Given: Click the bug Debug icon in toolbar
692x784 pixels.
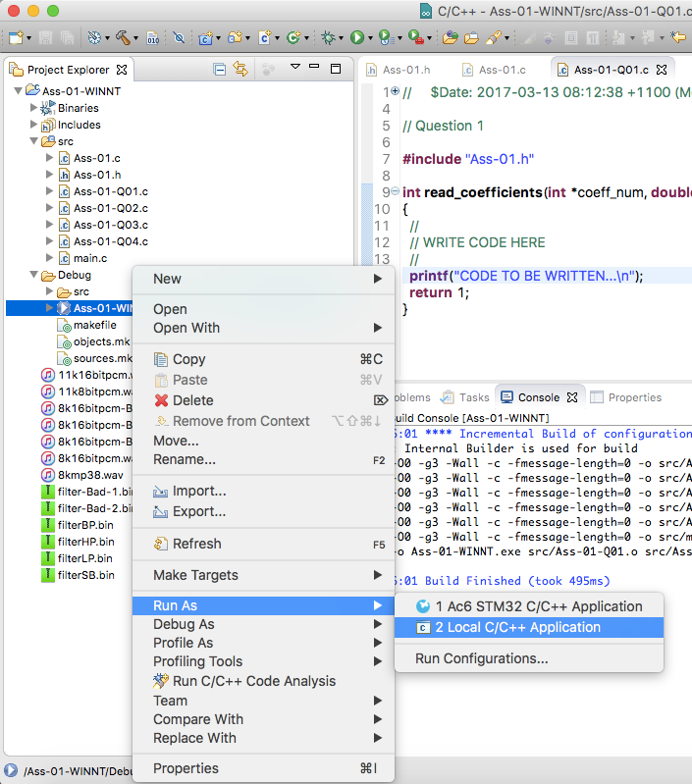Looking at the screenshot, I should [328, 38].
